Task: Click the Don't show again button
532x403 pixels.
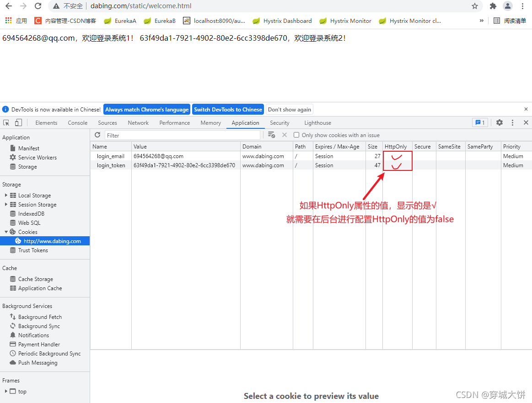Action: click(x=290, y=110)
